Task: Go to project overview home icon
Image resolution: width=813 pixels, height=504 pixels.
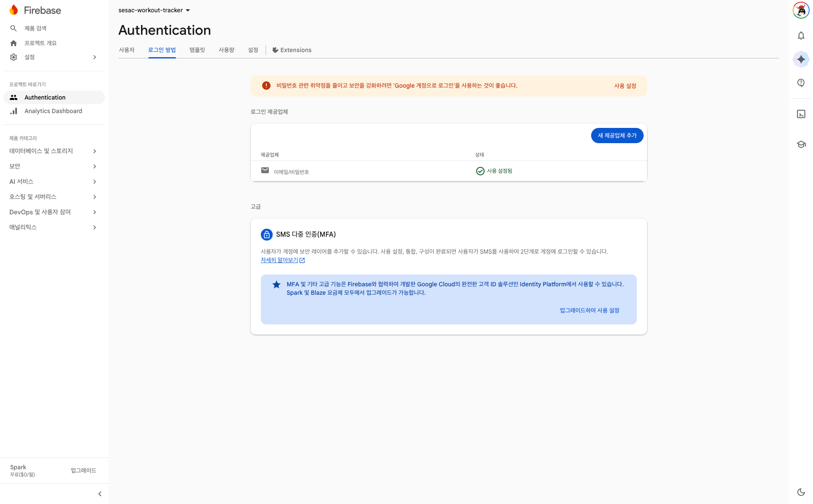Action: point(14,43)
